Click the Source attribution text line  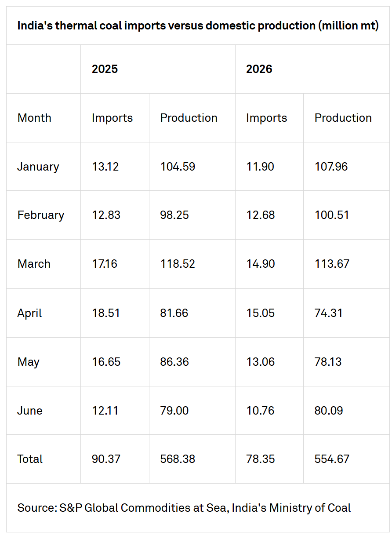(x=184, y=508)
